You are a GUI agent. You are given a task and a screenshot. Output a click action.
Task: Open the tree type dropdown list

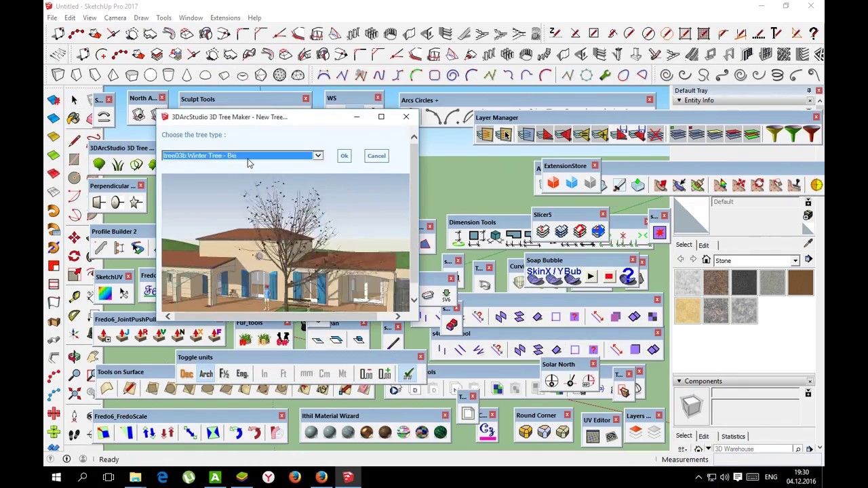click(317, 156)
